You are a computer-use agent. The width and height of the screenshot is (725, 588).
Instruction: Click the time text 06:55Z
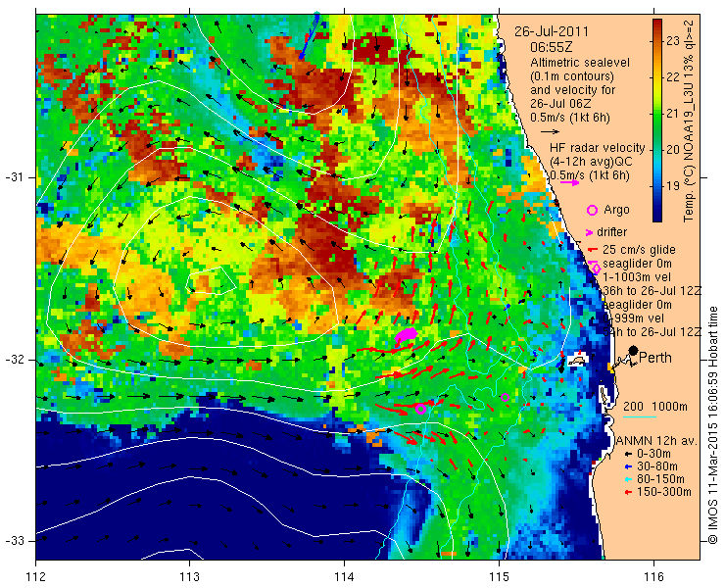(551, 48)
